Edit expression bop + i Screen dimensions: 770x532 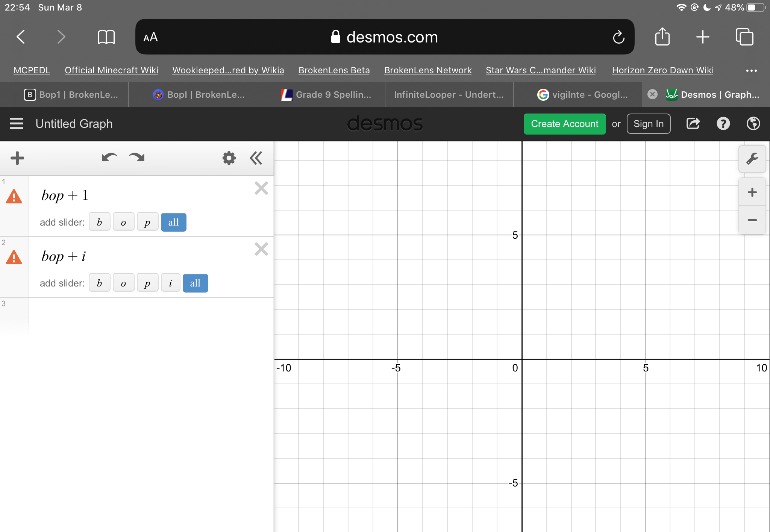pos(64,256)
